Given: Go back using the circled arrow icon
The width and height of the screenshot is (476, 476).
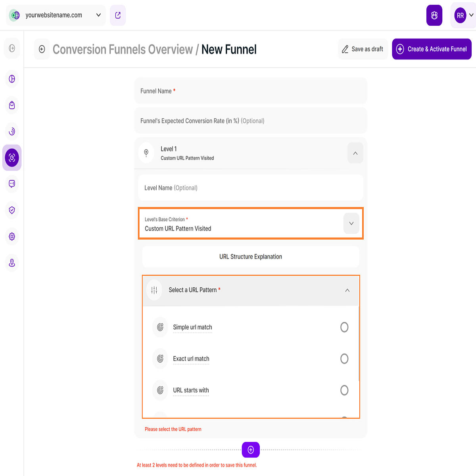Looking at the screenshot, I should pyautogui.click(x=42, y=49).
